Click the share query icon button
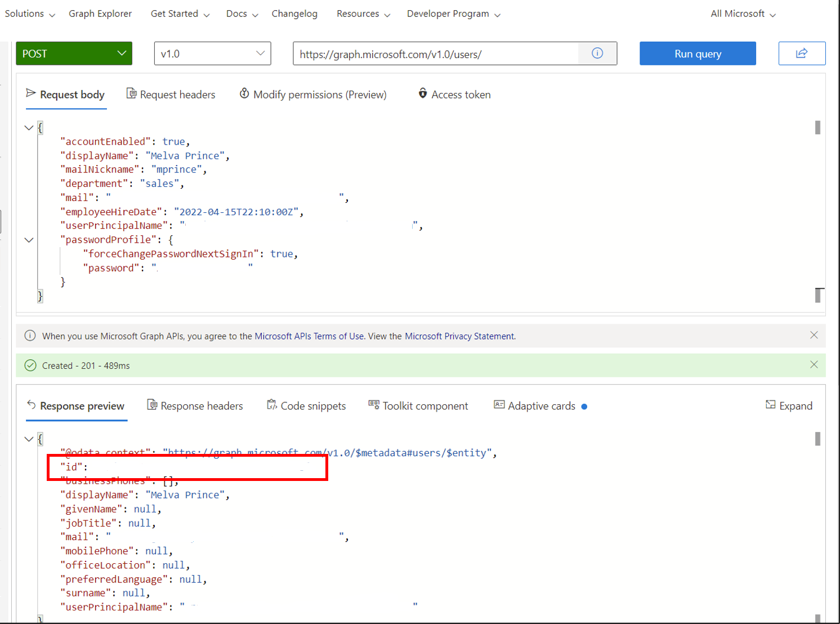Viewport: 840px width, 624px height. coord(802,54)
